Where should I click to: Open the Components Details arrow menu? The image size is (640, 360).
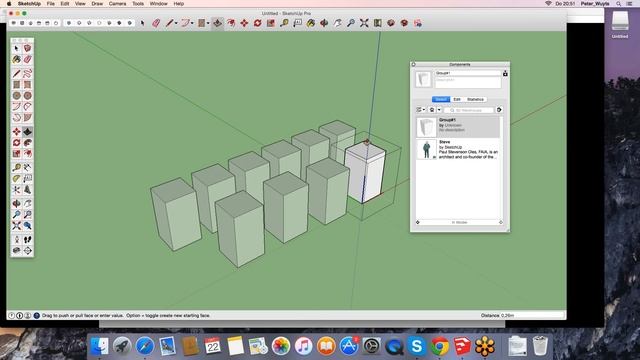point(499,110)
